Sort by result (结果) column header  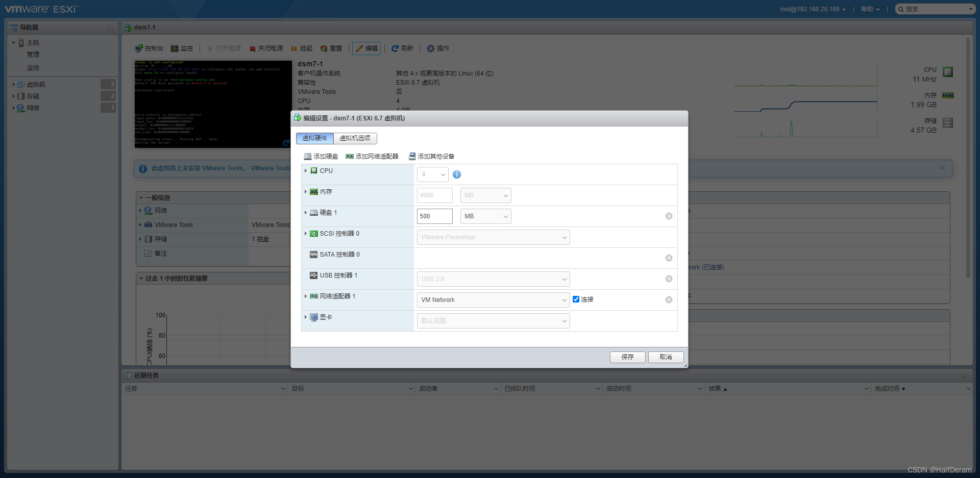[788, 389]
